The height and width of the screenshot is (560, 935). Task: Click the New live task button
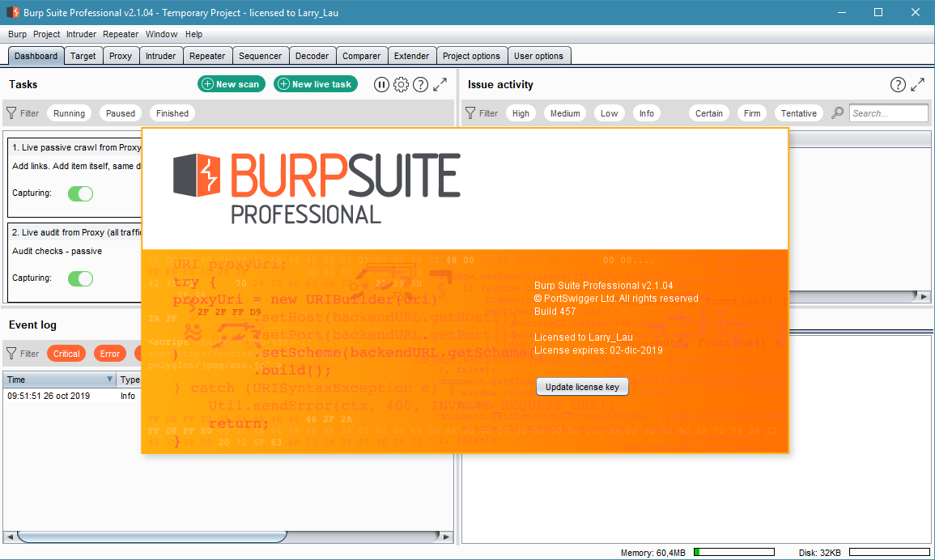click(x=316, y=84)
